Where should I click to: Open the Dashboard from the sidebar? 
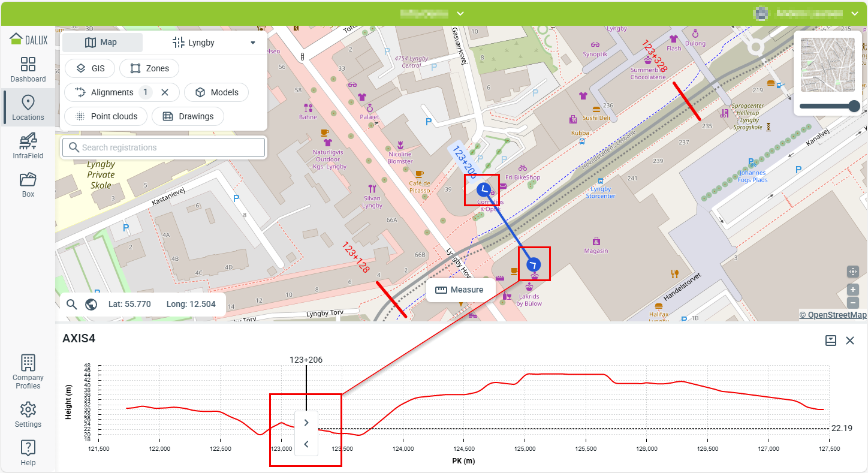pyautogui.click(x=28, y=70)
